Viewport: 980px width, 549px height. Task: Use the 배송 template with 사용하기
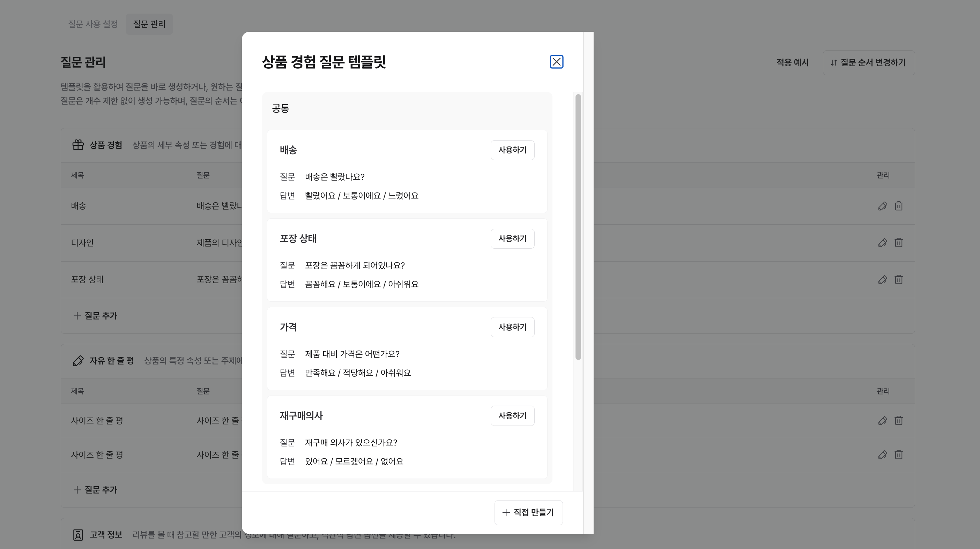512,150
